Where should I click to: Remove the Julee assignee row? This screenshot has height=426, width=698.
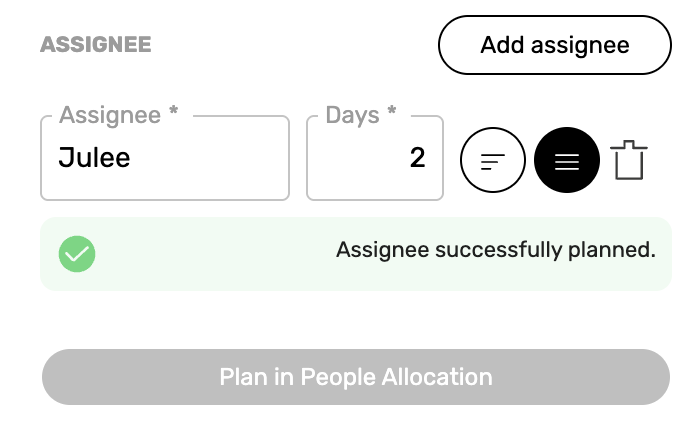tap(629, 160)
